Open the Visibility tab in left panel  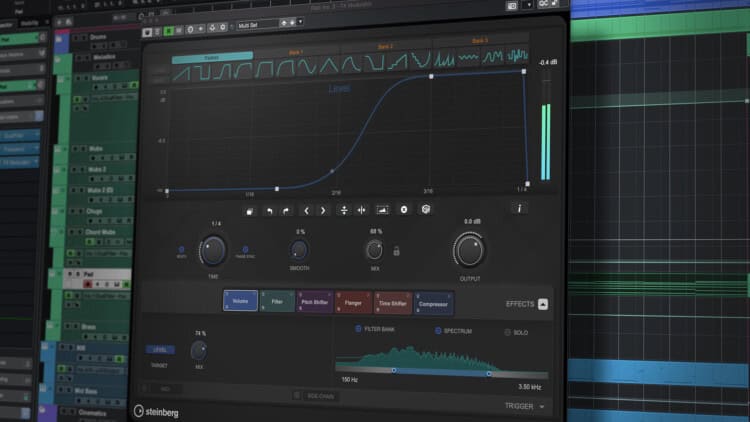31,23
